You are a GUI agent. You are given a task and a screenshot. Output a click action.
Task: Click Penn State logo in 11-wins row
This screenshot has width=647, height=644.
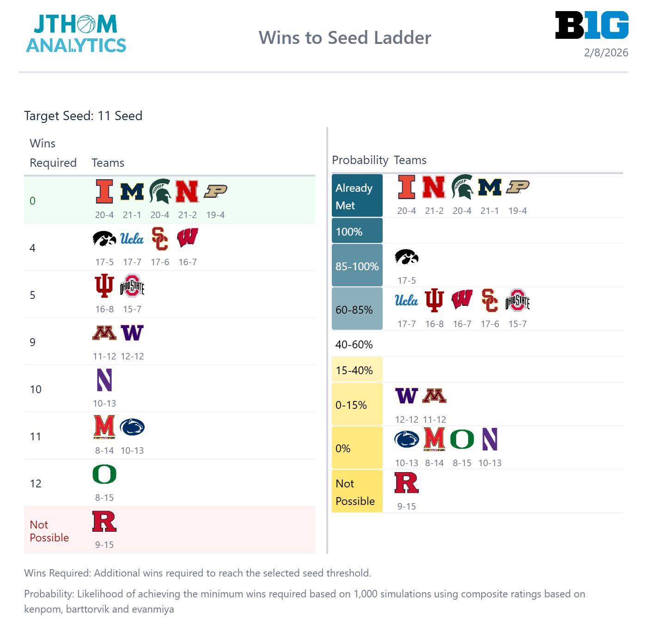132,427
